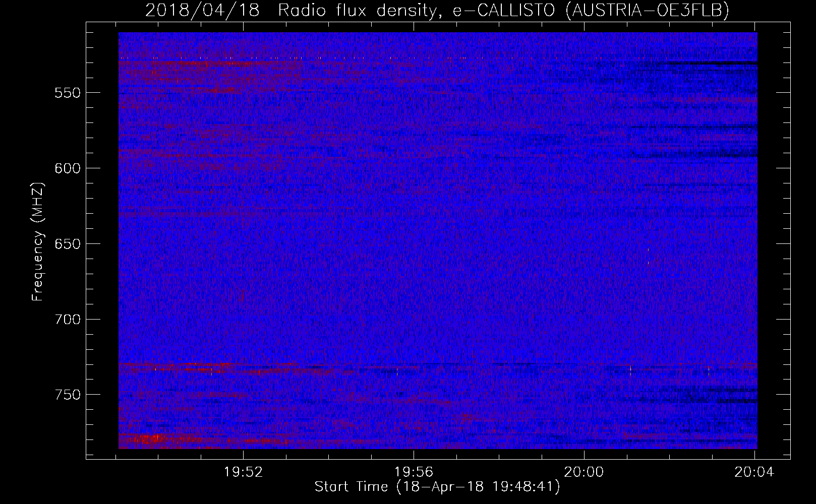816x504 pixels.
Task: Click the 'Start Time (18-Apr-18 19:48:41)' label
Action: click(437, 487)
